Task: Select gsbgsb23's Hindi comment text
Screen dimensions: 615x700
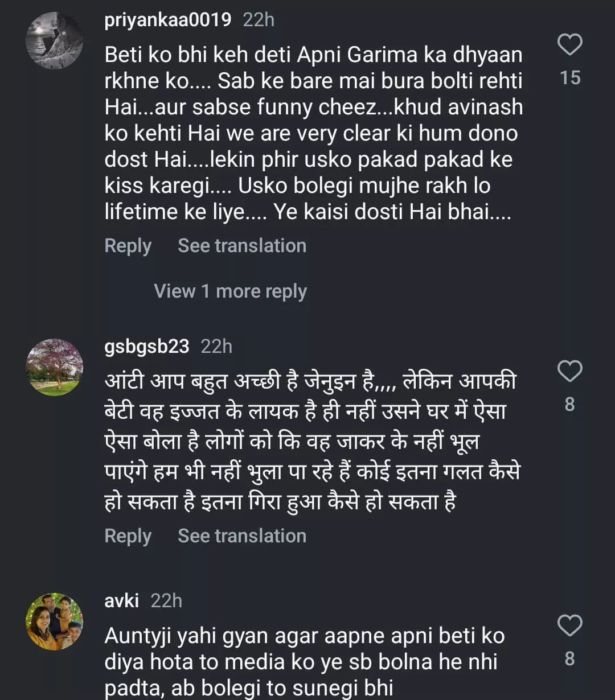Action: (x=312, y=442)
